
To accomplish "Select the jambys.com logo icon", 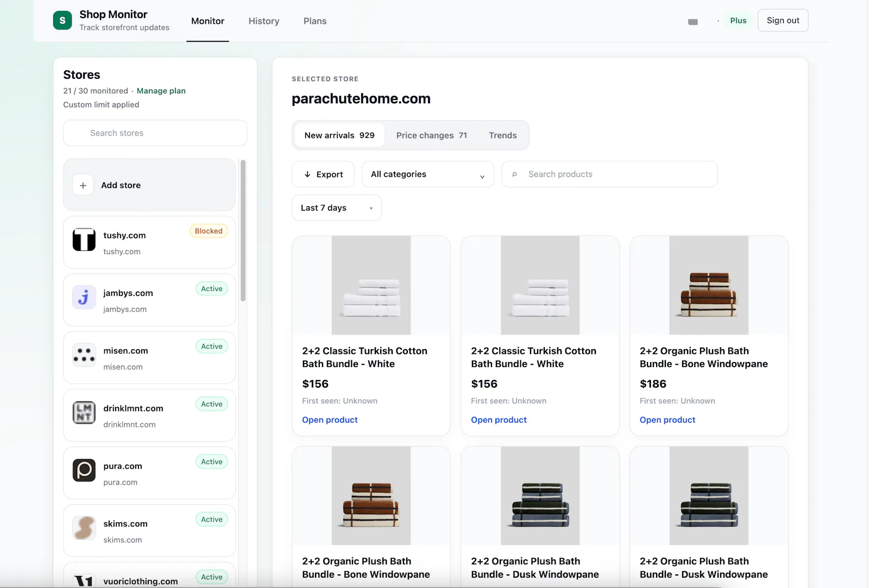I will pyautogui.click(x=84, y=298).
